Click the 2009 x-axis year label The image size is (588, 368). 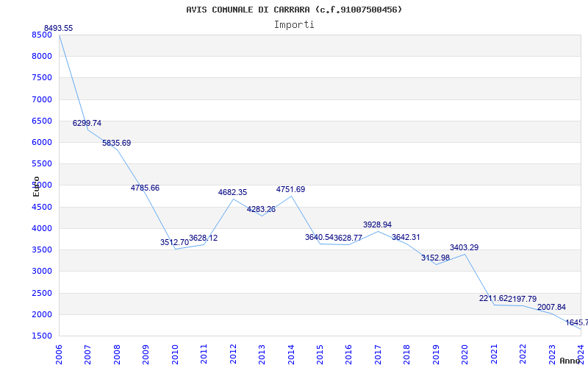(x=146, y=354)
